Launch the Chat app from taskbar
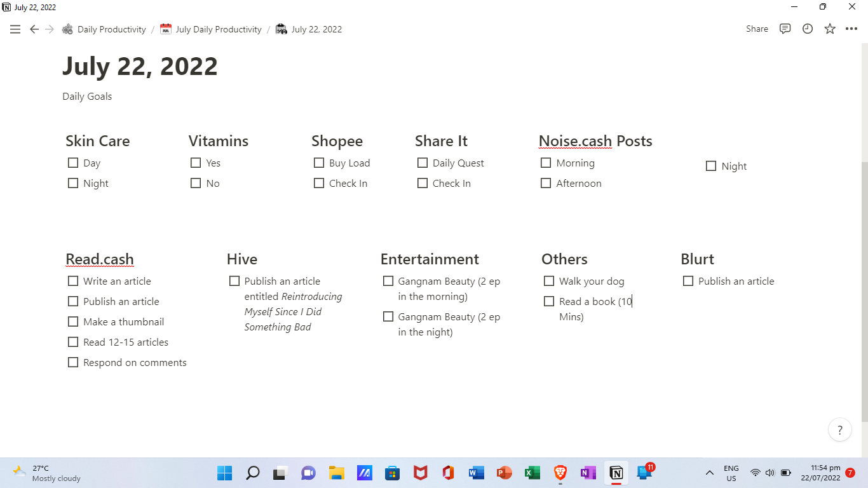Screen dimensions: 868x488 pyautogui.click(x=308, y=473)
